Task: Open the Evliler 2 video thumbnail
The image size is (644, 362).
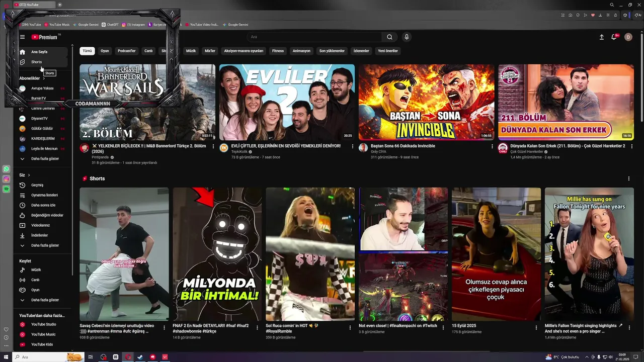Action: pos(287,102)
